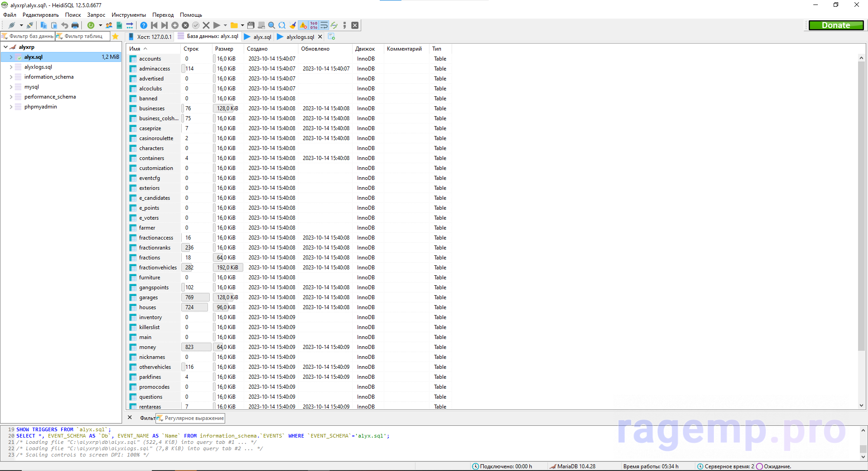868x471 pixels.
Task: Toggle the wrap long lines button
Action: pos(324,25)
